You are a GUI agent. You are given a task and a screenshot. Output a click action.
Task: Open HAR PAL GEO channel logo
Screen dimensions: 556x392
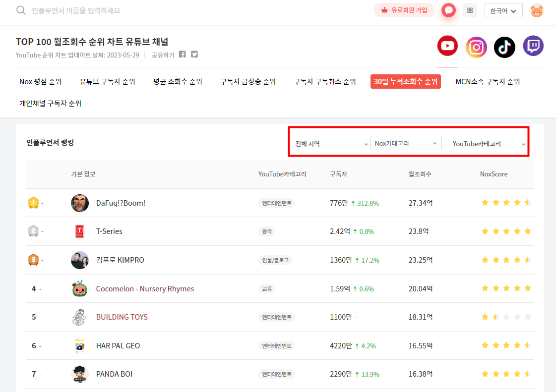[x=80, y=345]
